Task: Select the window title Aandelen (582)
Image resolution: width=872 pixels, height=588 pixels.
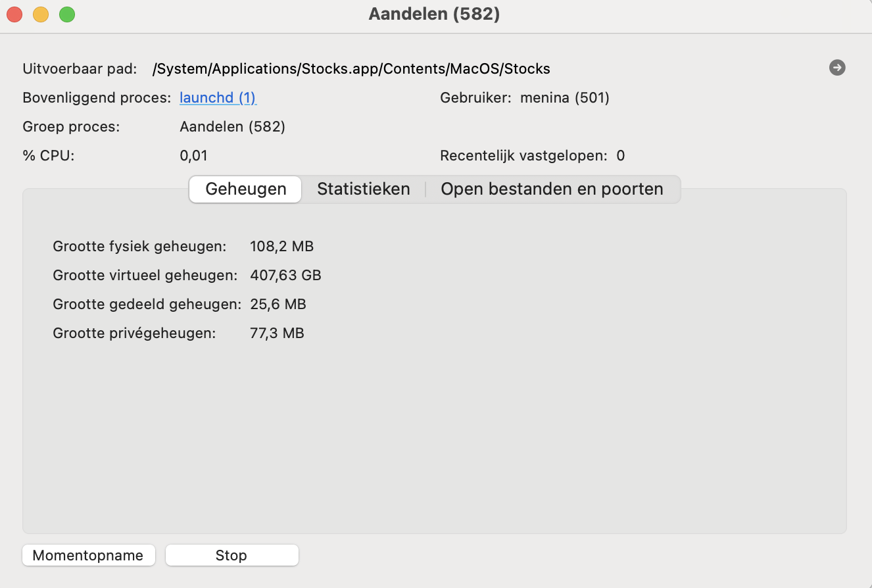Action: coord(434,14)
